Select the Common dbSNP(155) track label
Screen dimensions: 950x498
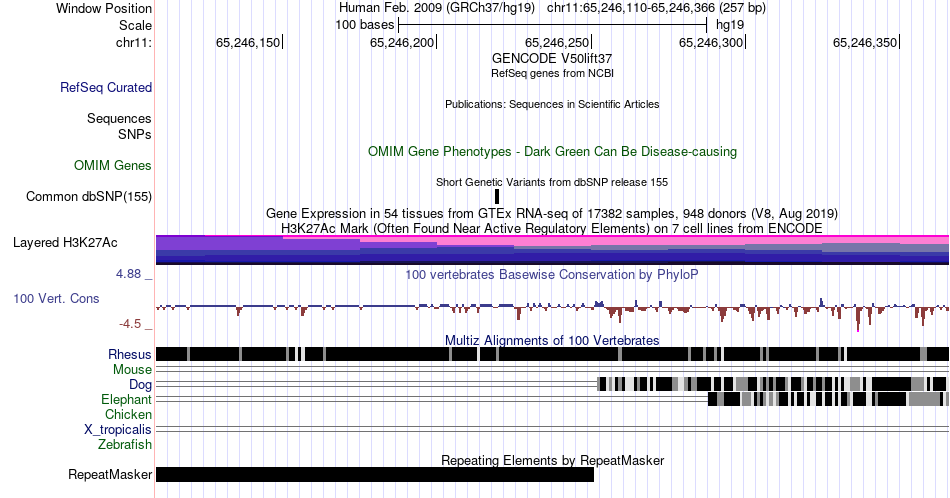(x=89, y=196)
